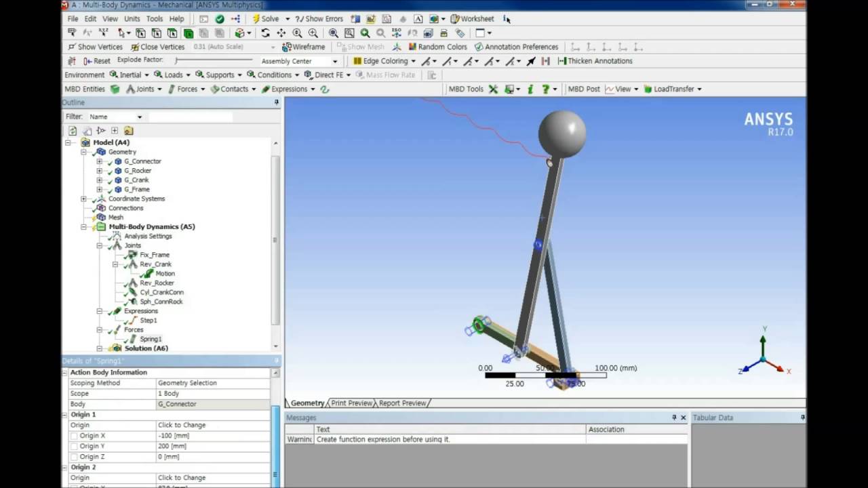Click the MBD info icon

coord(530,89)
